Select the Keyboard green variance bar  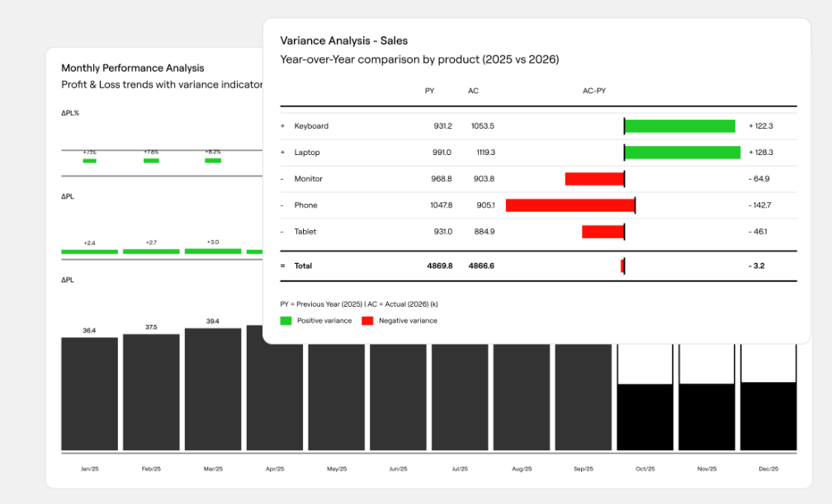click(680, 126)
